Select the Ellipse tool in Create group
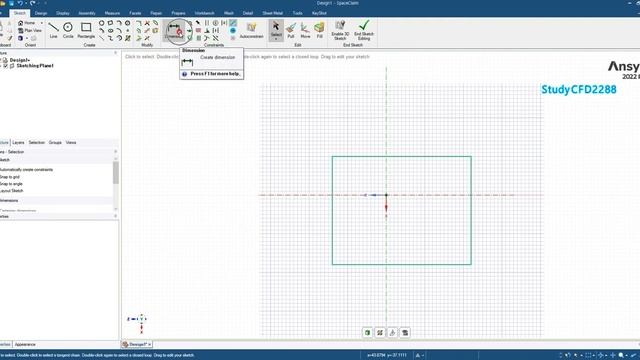640x360 pixels. click(110, 31)
